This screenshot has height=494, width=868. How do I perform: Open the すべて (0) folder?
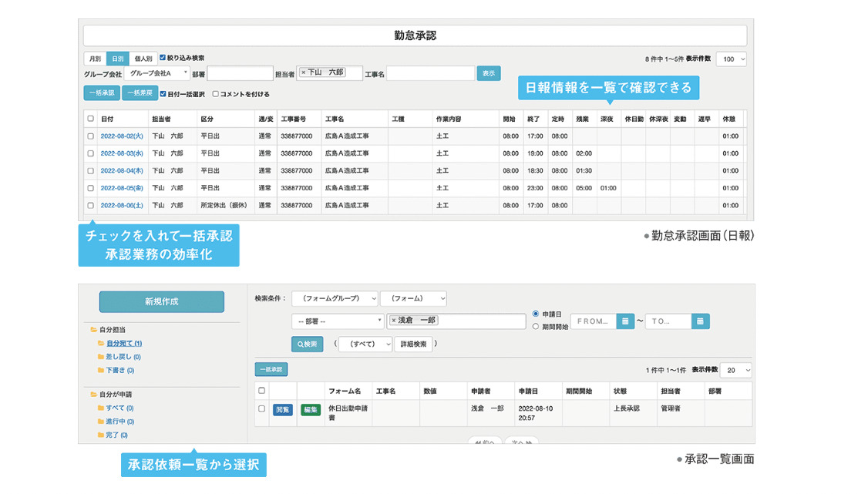click(119, 408)
